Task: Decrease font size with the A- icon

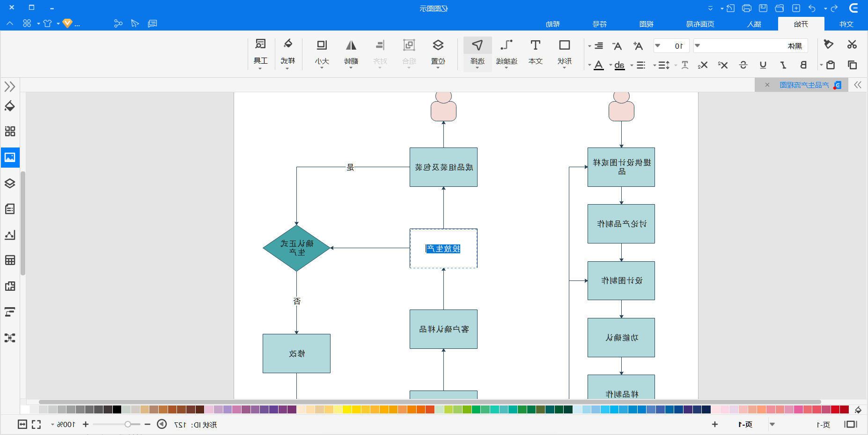Action: 617,45
